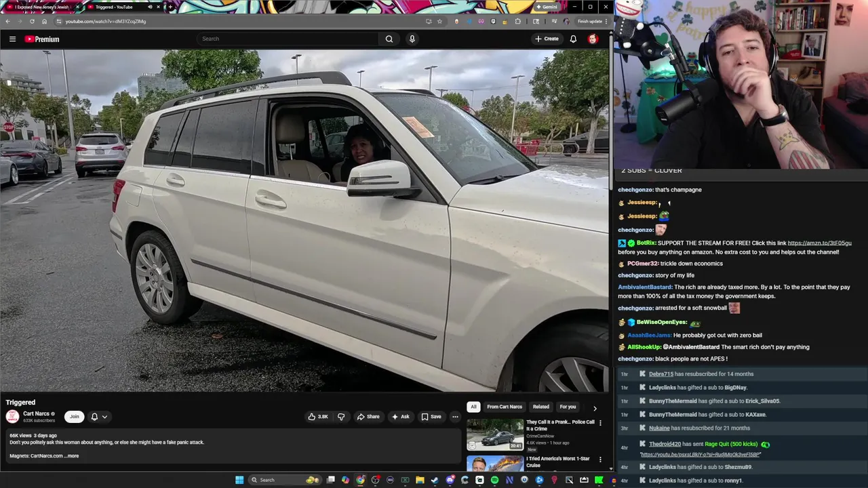
Task: Open Thedroid420 Rage Quit YouTube link
Action: 700,455
